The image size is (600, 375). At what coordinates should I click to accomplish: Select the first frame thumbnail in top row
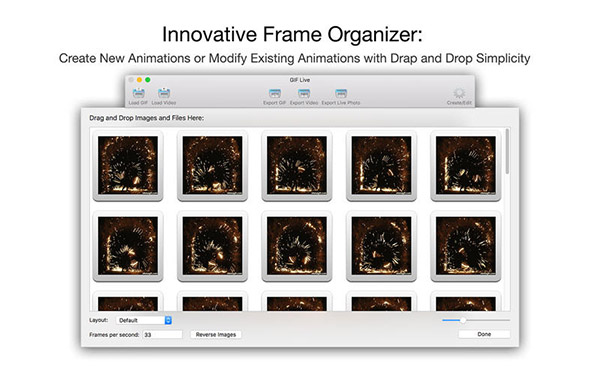128,165
